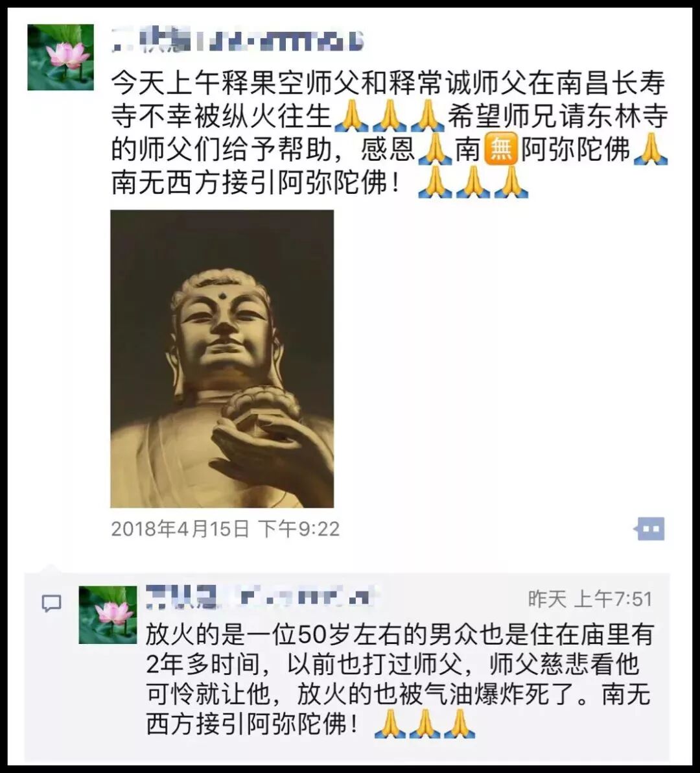Tap the first praying hands emoji after 往生

pyautogui.click(x=352, y=116)
